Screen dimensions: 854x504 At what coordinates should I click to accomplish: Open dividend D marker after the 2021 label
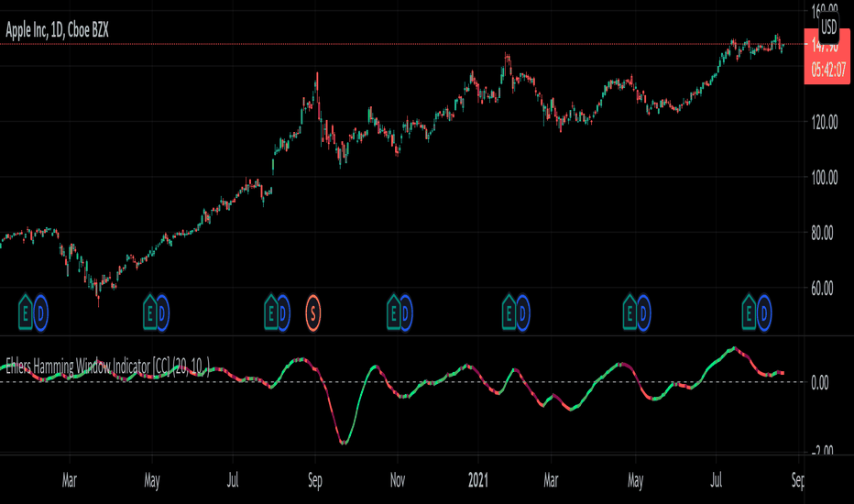522,313
